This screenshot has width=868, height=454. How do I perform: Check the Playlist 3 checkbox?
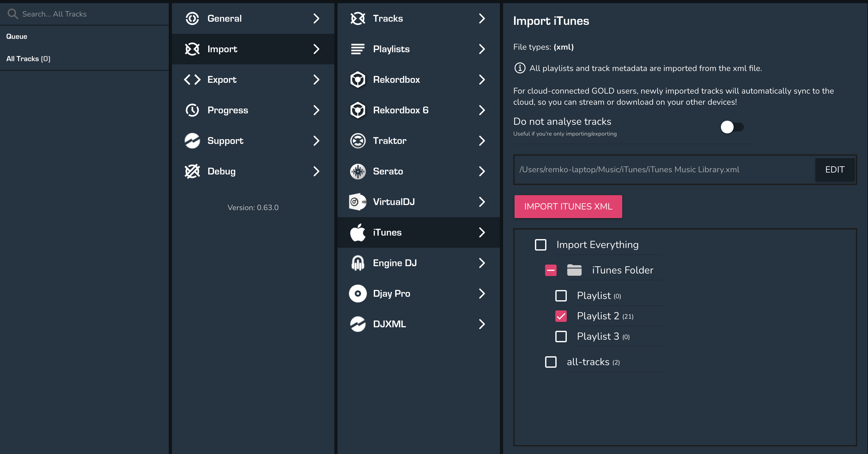click(x=561, y=337)
